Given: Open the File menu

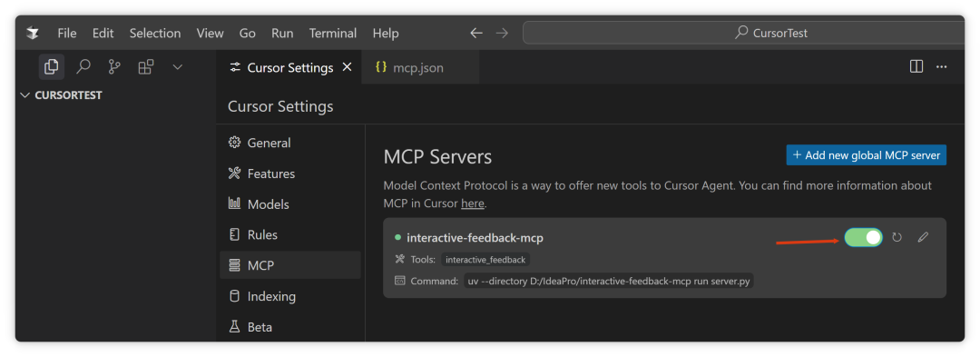Looking at the screenshot, I should coord(67,33).
